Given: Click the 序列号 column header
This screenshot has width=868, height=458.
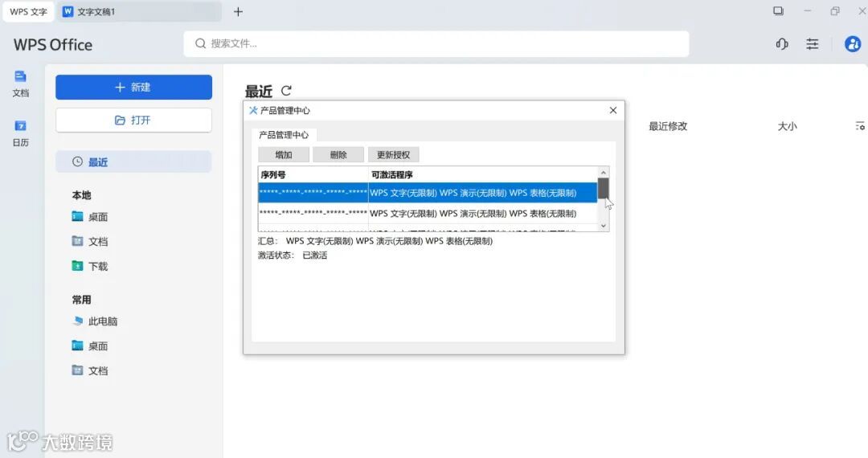Looking at the screenshot, I should [x=313, y=175].
